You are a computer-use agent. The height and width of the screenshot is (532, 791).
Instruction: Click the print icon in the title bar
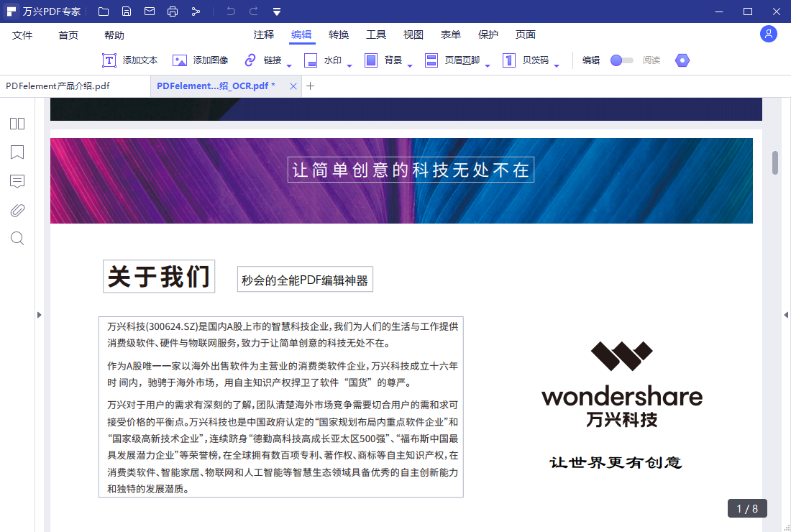point(172,11)
